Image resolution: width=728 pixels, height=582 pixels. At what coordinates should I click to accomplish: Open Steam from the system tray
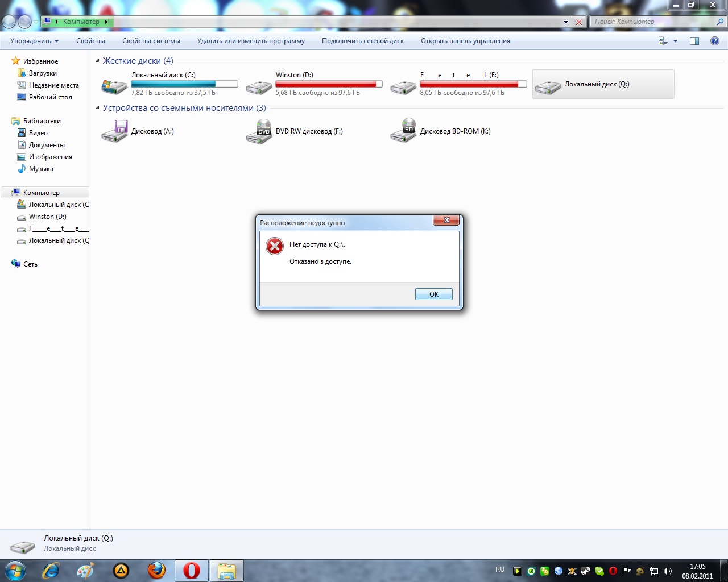point(586,571)
